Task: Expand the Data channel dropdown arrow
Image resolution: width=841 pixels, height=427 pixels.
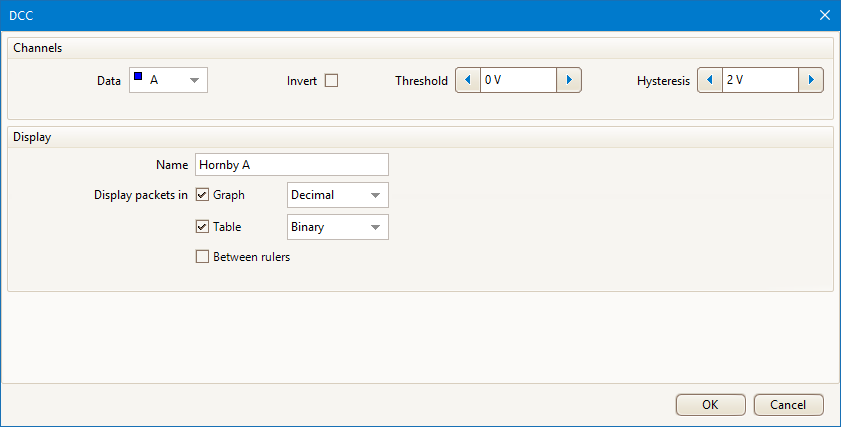Action: tap(194, 81)
